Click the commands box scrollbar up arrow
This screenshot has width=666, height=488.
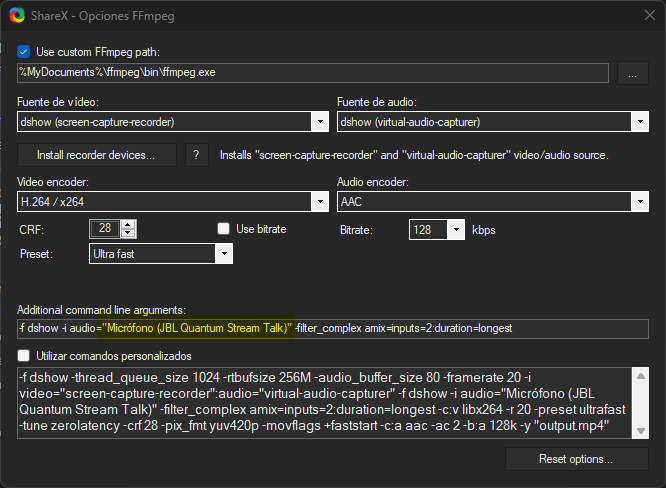click(641, 376)
